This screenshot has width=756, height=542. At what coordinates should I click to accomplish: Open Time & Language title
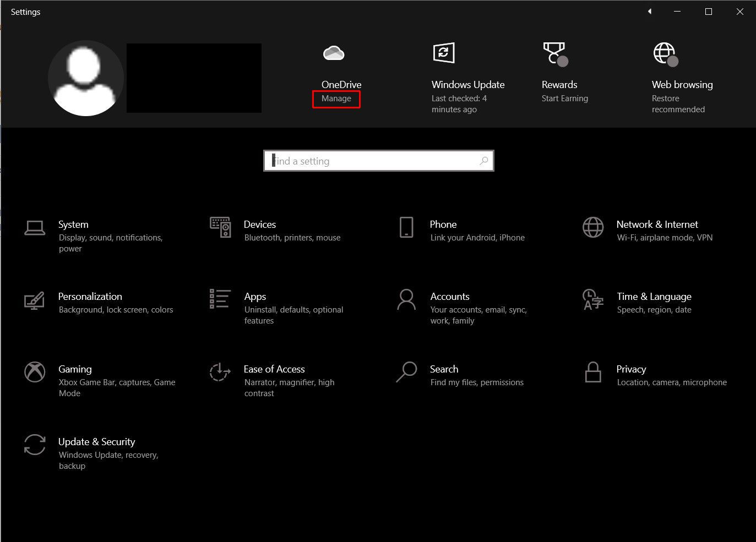[x=654, y=297]
